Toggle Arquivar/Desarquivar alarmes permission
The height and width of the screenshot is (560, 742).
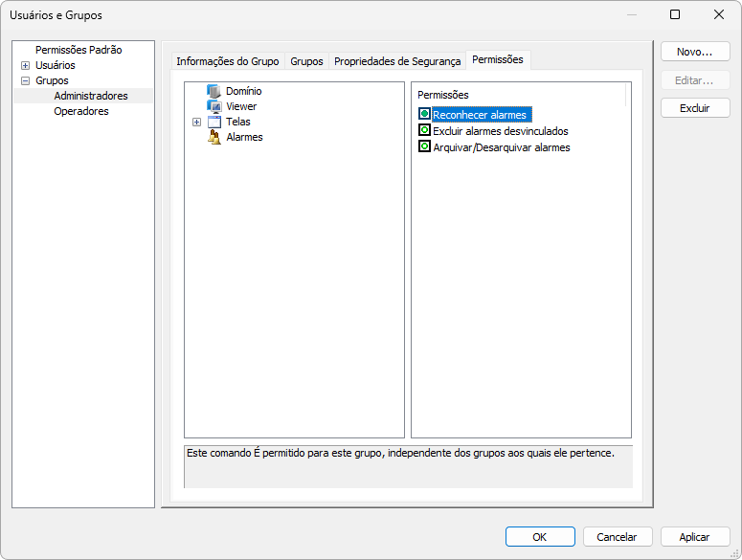pos(425,147)
